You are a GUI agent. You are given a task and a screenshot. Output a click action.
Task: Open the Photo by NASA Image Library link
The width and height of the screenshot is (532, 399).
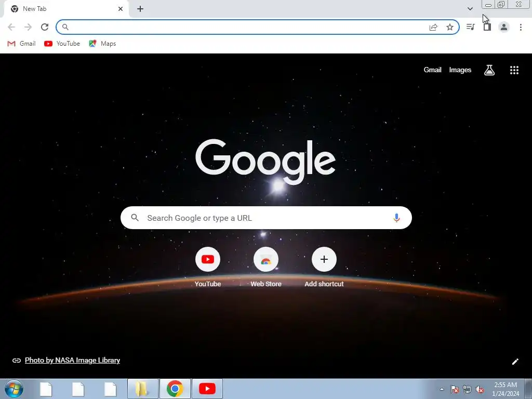click(72, 361)
